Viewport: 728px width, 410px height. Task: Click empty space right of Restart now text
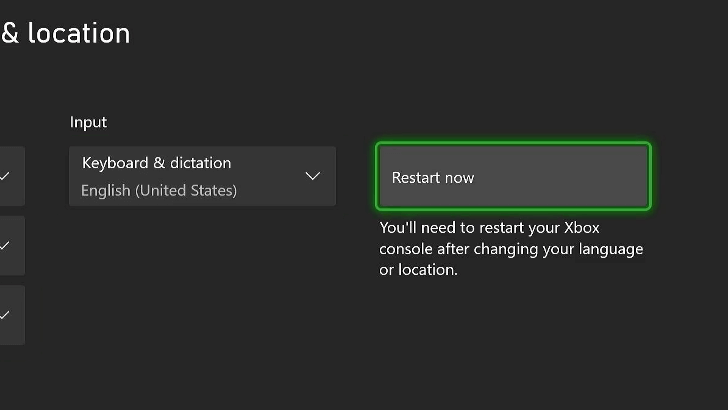point(570,178)
